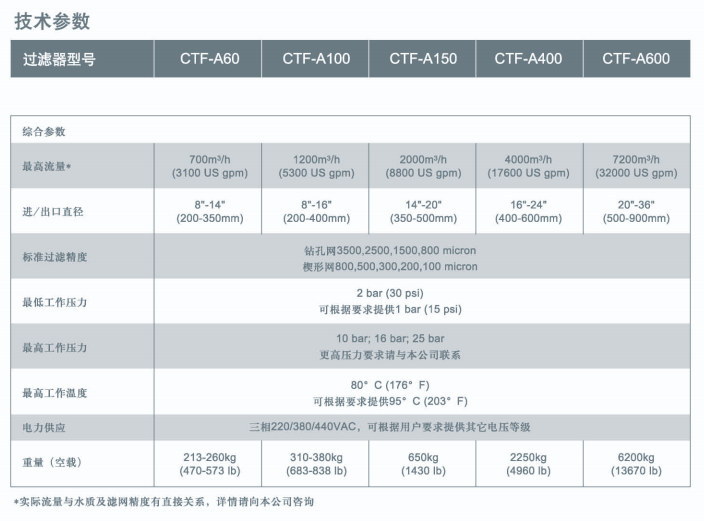704x521 pixels.
Task: Select the 综合参数 section row
Action: [45, 131]
